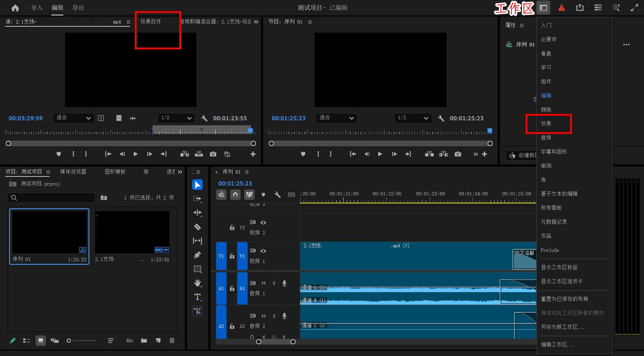Expand hidden project panel tabs chevron

point(180,172)
